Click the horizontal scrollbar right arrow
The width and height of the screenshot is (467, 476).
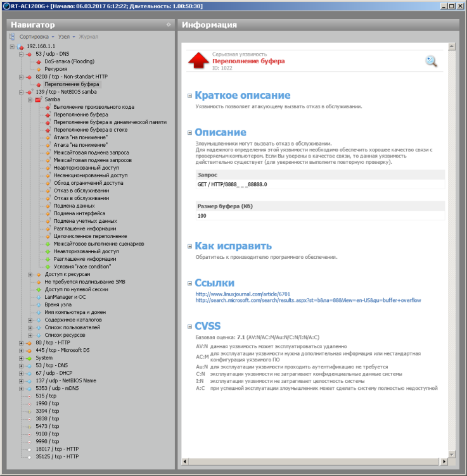(444, 461)
